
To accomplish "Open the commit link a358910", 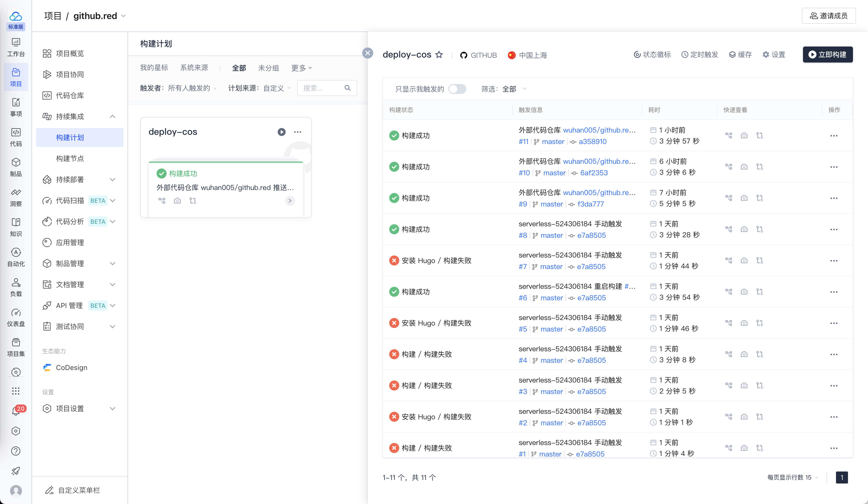I will pos(592,141).
